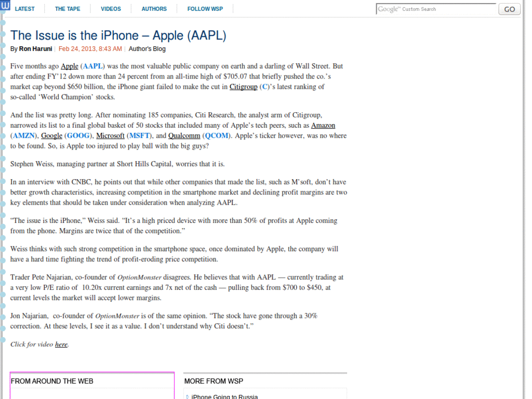532x399 pixels.
Task: Follow the Microsoft link
Action: point(110,136)
